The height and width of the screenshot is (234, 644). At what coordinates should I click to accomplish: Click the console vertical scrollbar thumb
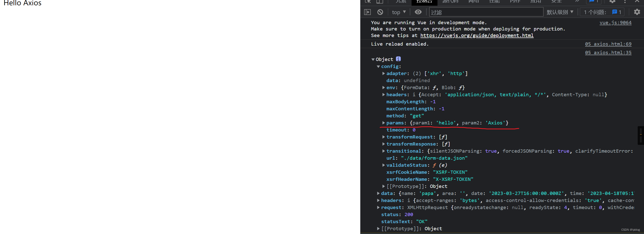(641, 136)
